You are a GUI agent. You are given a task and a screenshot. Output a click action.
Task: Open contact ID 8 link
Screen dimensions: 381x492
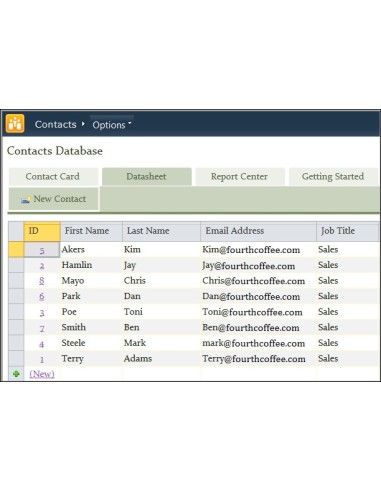[42, 281]
